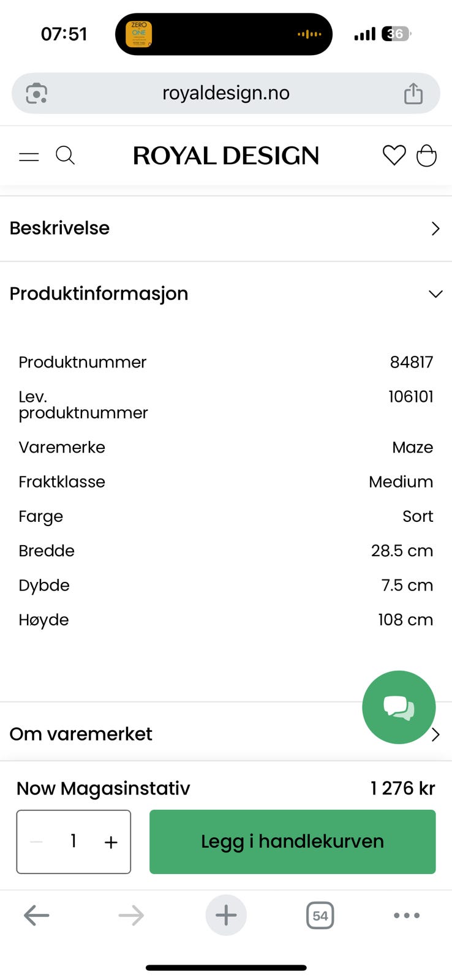
Task: Collapse the Produktinformasjon section
Action: (x=226, y=294)
